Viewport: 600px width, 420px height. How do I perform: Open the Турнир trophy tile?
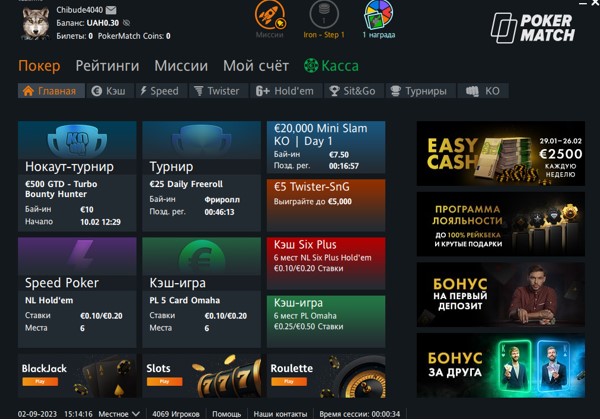(202, 140)
